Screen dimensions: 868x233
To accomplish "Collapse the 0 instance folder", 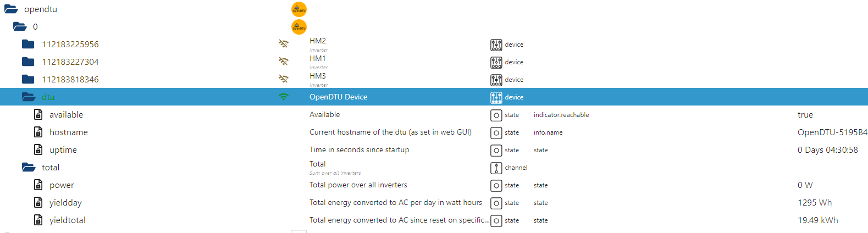I will [x=20, y=26].
